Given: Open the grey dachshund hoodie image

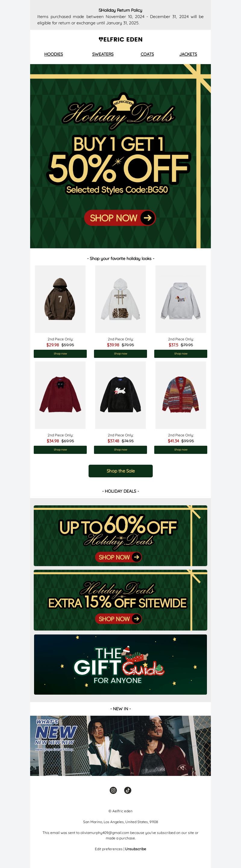Looking at the screenshot, I should click(181, 299).
